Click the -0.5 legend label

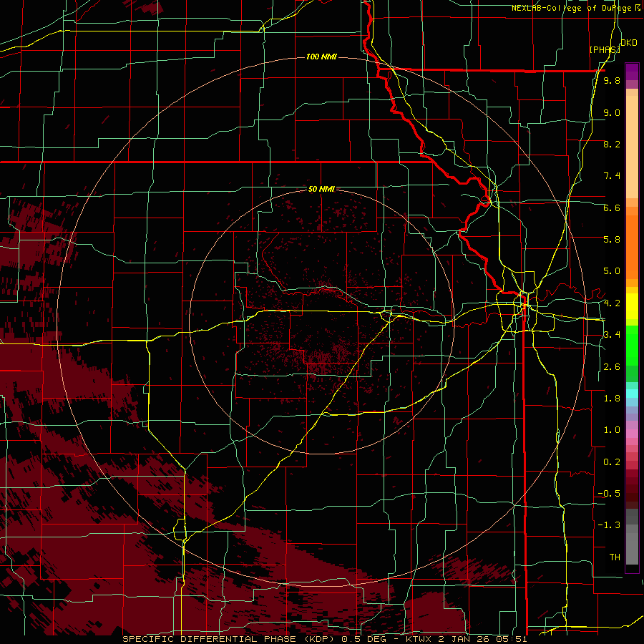609,494
